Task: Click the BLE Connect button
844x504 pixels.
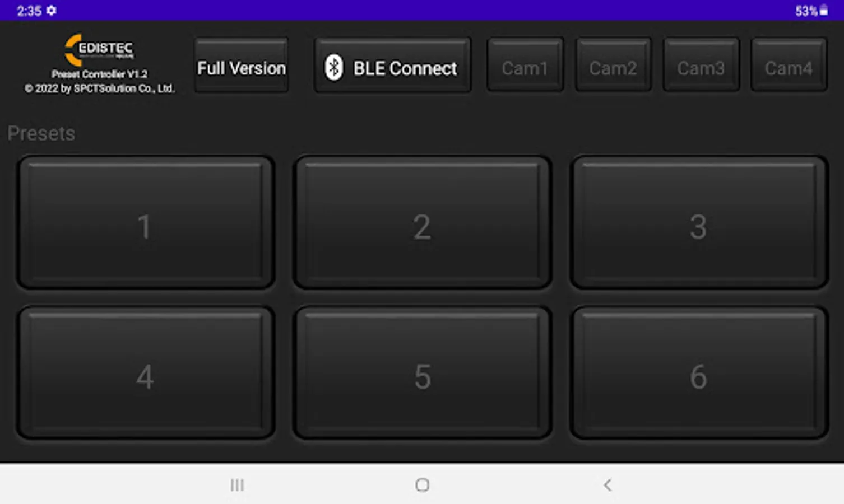Action: (x=392, y=65)
